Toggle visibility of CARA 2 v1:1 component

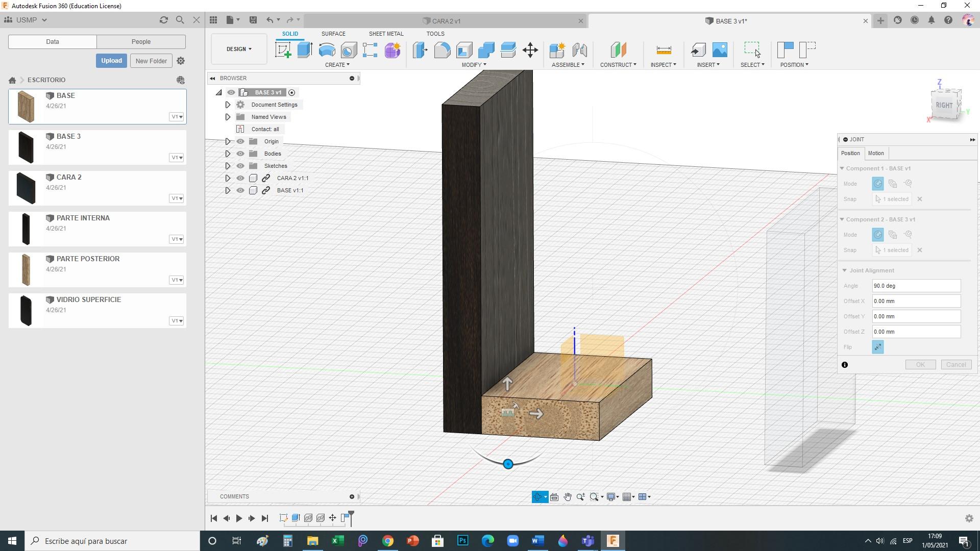[x=240, y=178]
